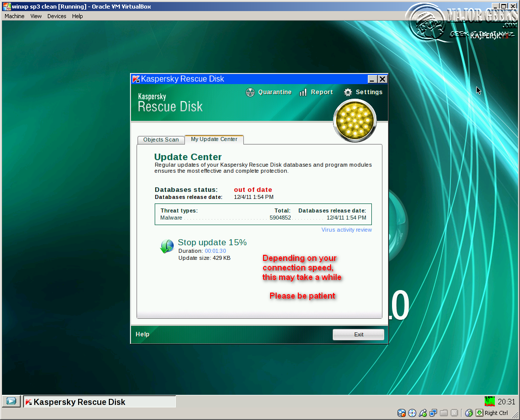Toggle mouse integration status icon
This screenshot has height=420, width=520.
tap(468, 412)
